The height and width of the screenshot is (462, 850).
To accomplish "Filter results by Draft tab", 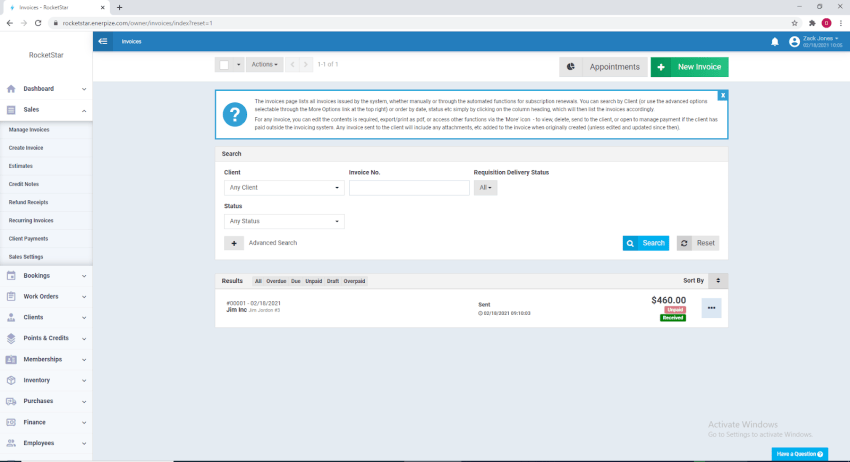I will [x=333, y=281].
